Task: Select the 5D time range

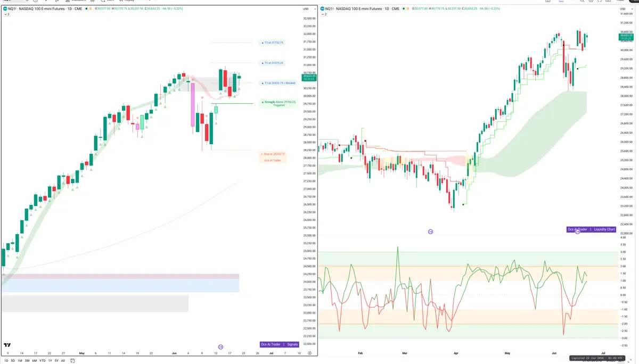Action: (x=13, y=361)
